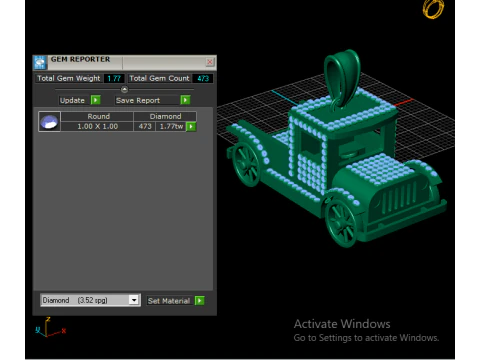Click the gold ring icon in the viewport corner
The image size is (480, 360).
(433, 8)
